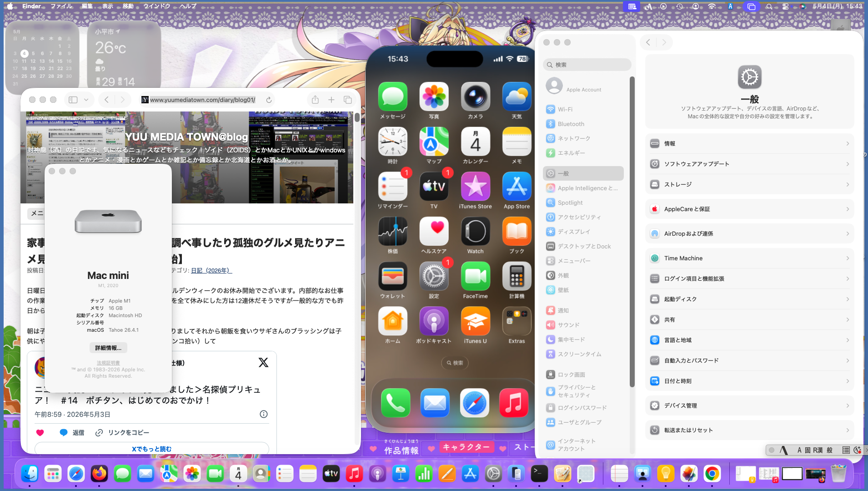Tap Mail icon in iPhone dock

435,403
